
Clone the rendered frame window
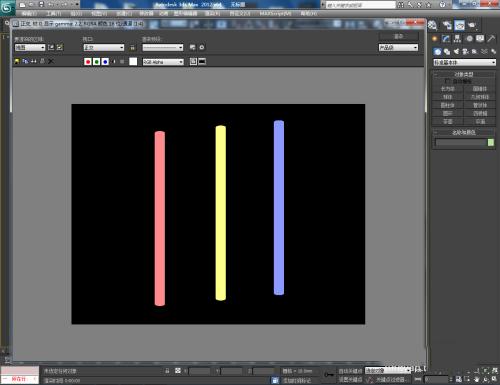pyautogui.click(x=34, y=61)
